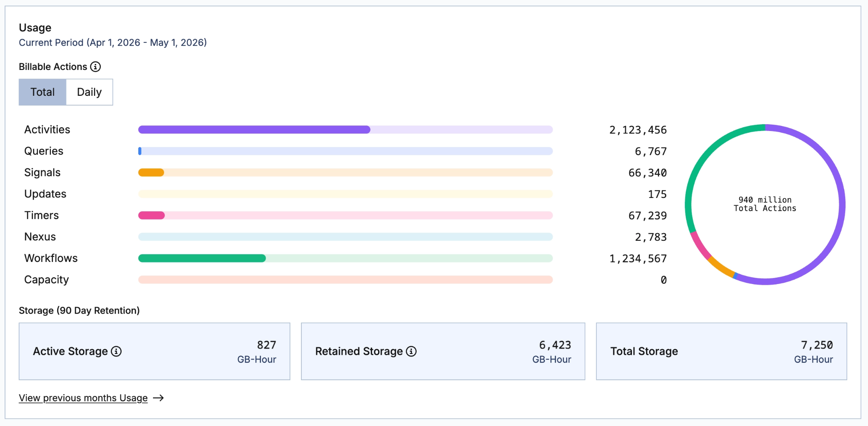This screenshot has width=868, height=426.
Task: Click the Activities progress bar
Action: (345, 130)
